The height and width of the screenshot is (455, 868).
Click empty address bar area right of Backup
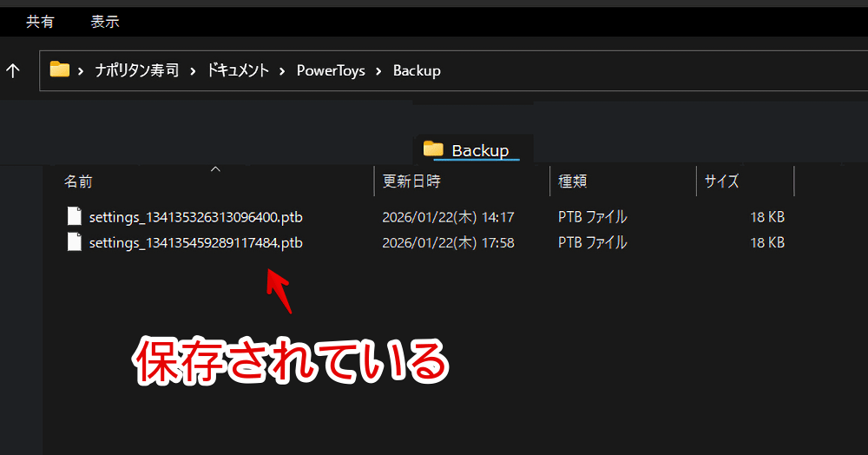[x=651, y=71]
